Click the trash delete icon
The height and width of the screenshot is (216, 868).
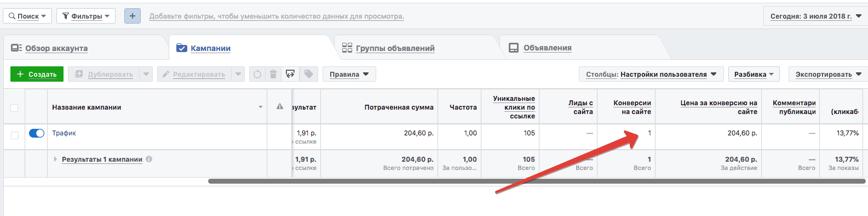(x=273, y=74)
